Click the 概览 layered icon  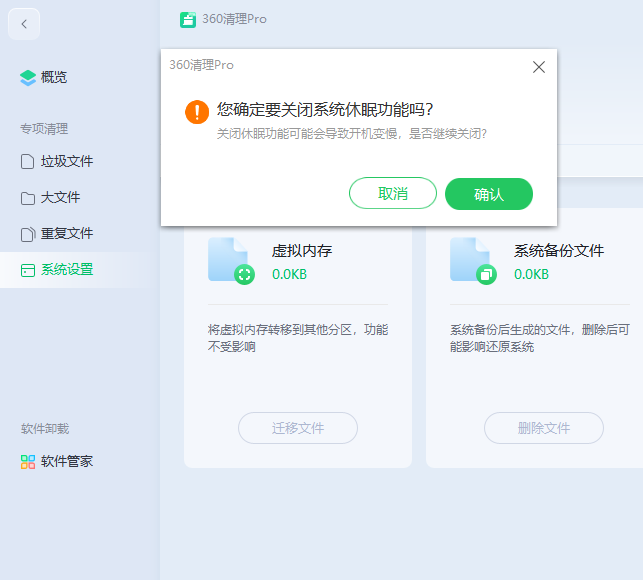[28, 78]
